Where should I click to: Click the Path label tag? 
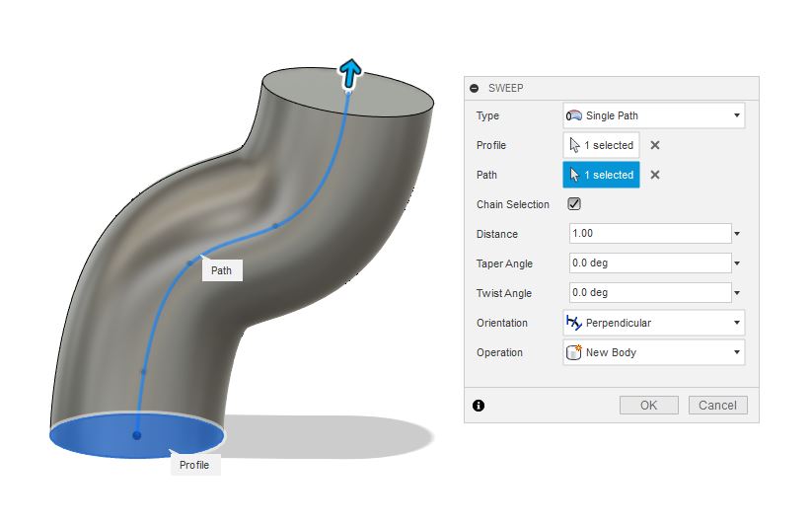222,270
